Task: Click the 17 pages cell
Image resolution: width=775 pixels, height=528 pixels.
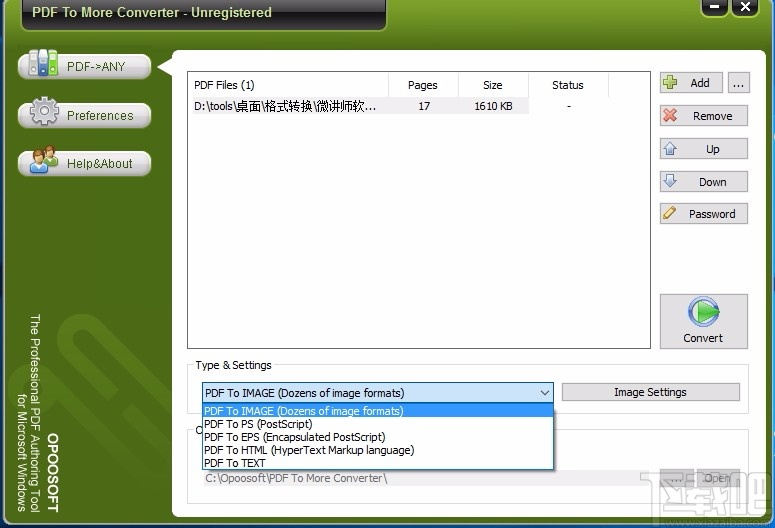Action: coord(424,106)
